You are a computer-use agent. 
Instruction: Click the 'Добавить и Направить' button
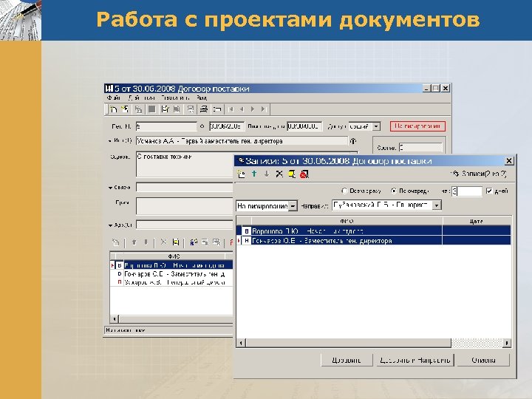tap(415, 360)
